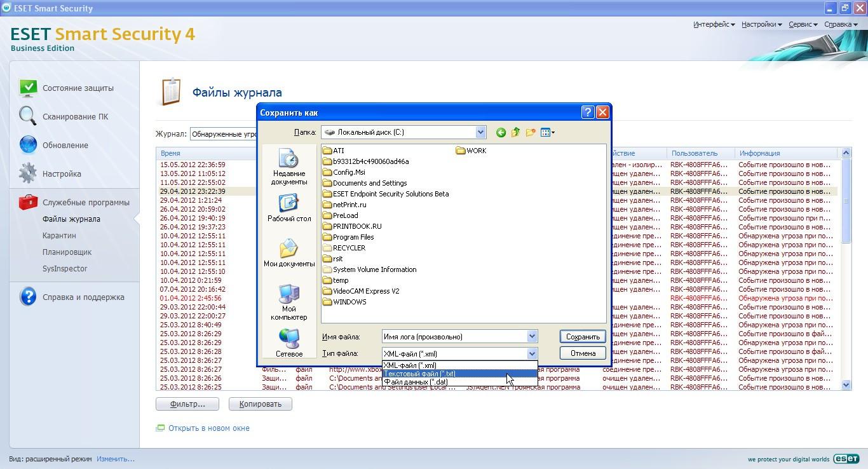
Task: Open My Computer place in Save dialog
Action: click(289, 302)
